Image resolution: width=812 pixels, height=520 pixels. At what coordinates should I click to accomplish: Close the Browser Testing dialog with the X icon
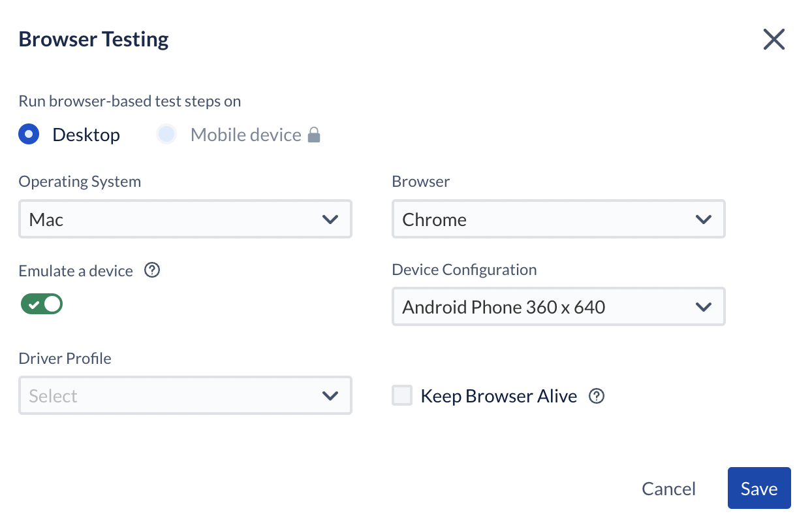[773, 40]
